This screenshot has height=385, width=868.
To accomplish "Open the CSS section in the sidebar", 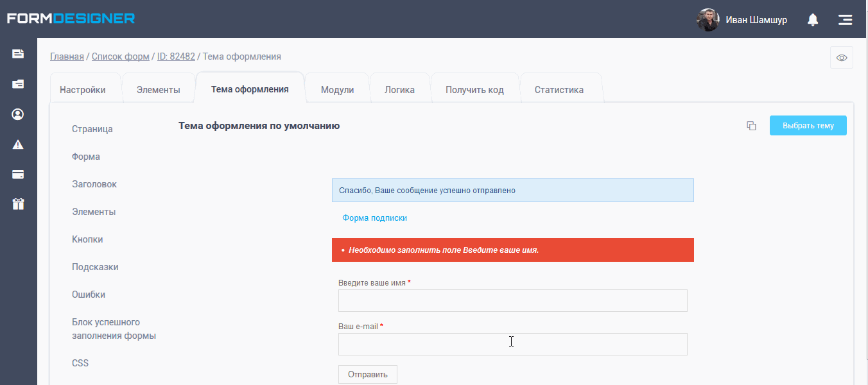I will coord(80,363).
